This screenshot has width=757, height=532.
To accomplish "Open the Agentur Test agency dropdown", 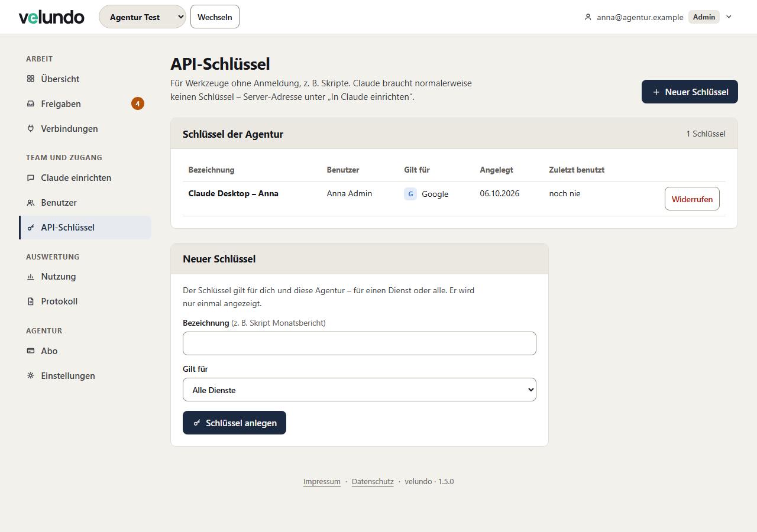I will tap(143, 17).
